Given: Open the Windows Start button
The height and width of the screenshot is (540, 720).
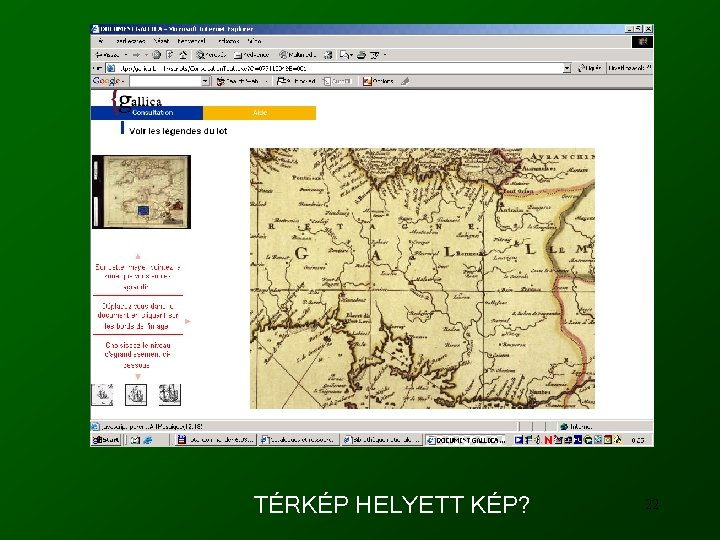Looking at the screenshot, I should [x=106, y=440].
